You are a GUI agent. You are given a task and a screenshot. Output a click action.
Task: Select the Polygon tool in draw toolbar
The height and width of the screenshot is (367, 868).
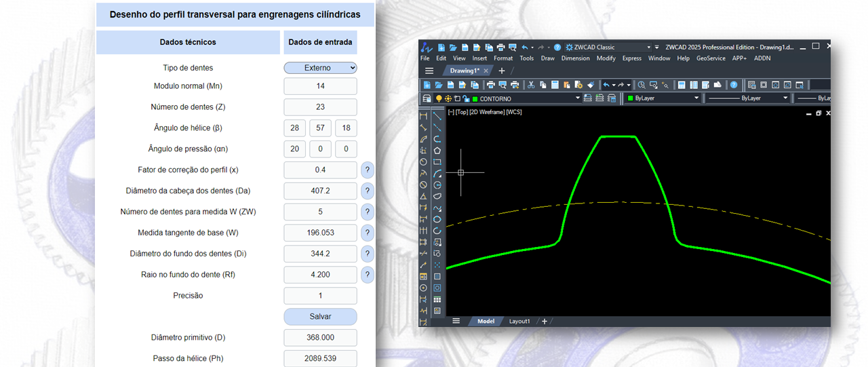tap(437, 151)
